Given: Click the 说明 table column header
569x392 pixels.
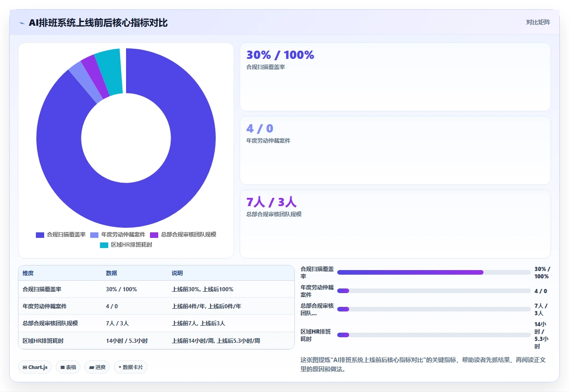Looking at the screenshot, I should (177, 273).
